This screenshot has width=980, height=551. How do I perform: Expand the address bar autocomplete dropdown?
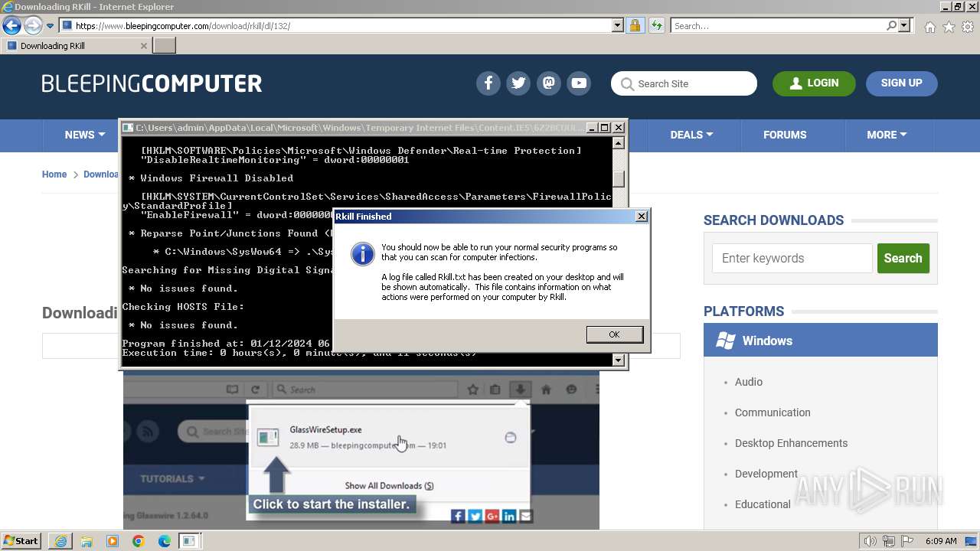pos(618,26)
